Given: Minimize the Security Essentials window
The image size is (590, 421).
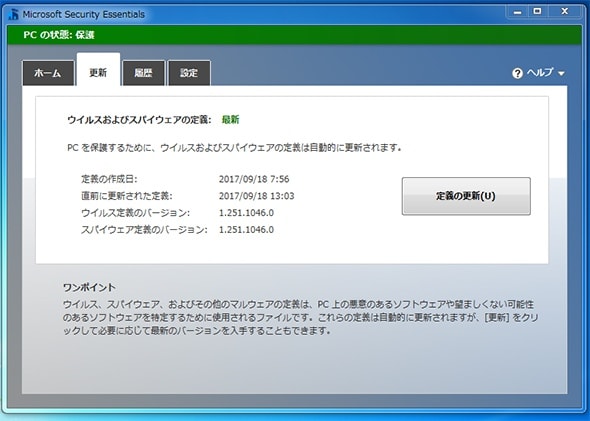Looking at the screenshot, I should click(518, 12).
